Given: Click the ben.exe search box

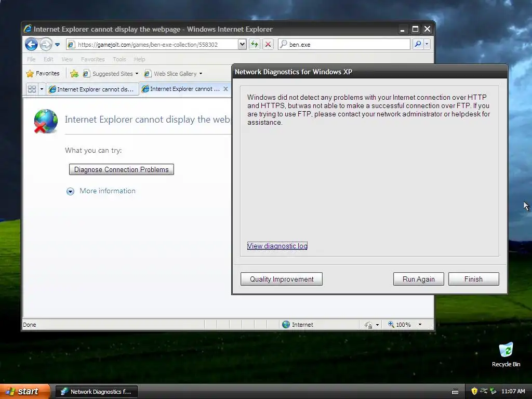Looking at the screenshot, I should [x=344, y=45].
